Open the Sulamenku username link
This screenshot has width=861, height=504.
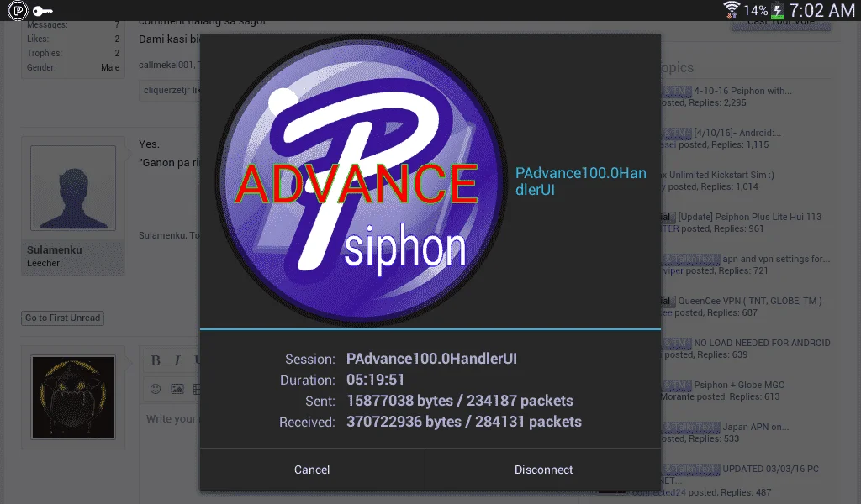pos(55,250)
